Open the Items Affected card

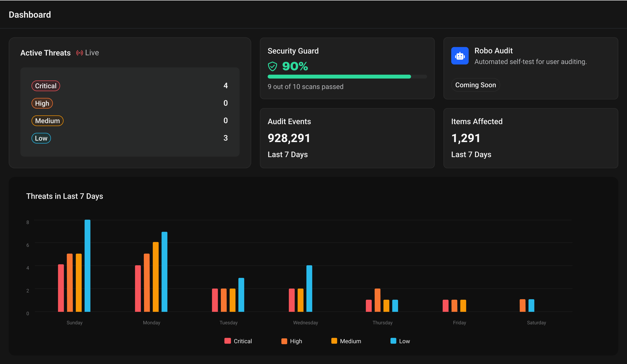531,138
